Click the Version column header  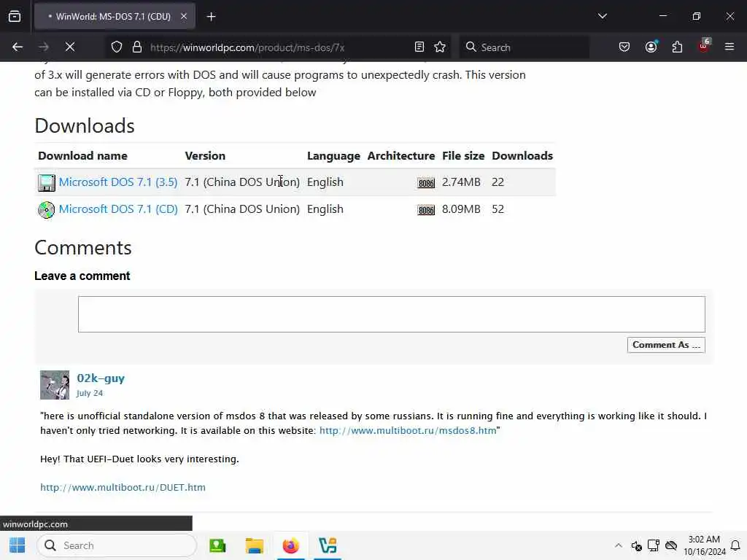pos(205,156)
